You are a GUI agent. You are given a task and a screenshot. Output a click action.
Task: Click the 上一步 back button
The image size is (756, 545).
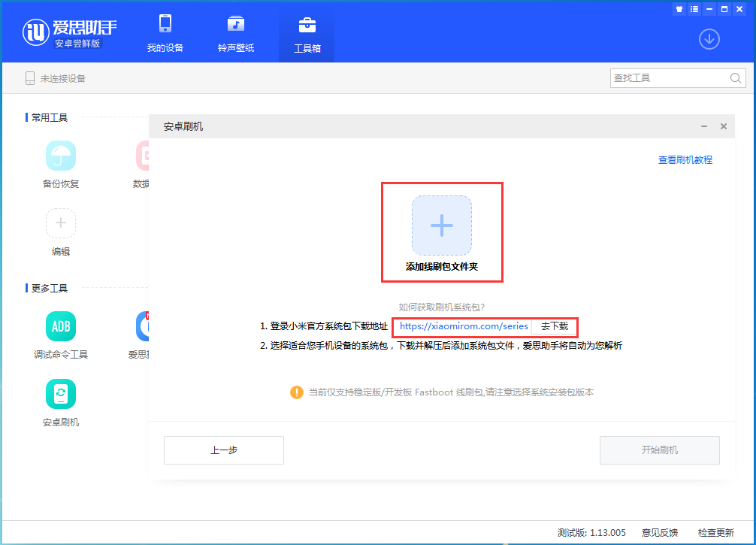[223, 450]
